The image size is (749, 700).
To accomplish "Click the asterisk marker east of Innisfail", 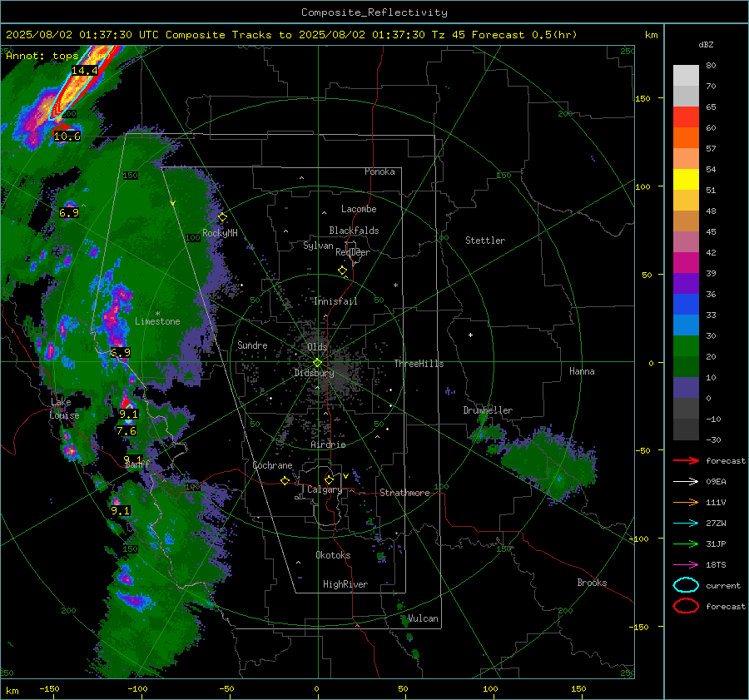I will [x=395, y=285].
